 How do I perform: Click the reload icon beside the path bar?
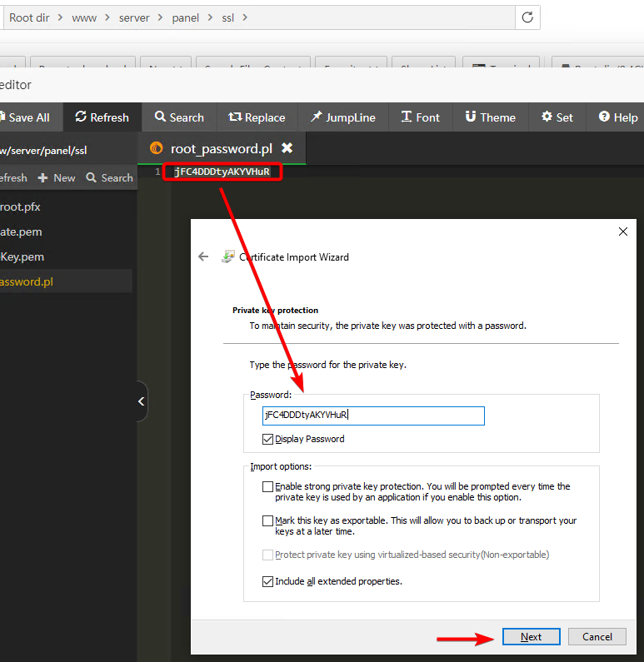click(x=527, y=17)
